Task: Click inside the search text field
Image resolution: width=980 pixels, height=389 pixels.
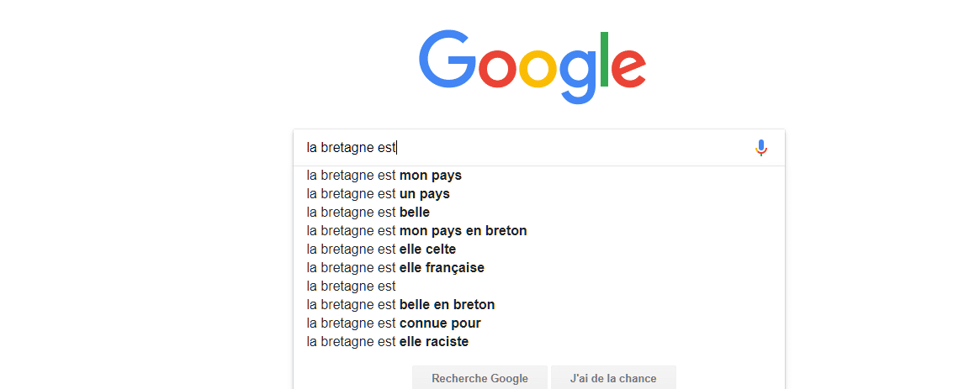Action: point(525,148)
